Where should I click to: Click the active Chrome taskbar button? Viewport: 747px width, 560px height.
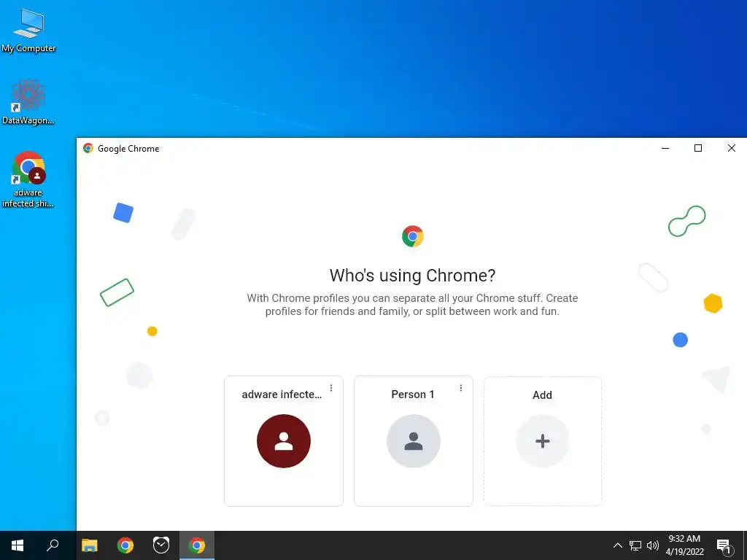click(x=197, y=545)
